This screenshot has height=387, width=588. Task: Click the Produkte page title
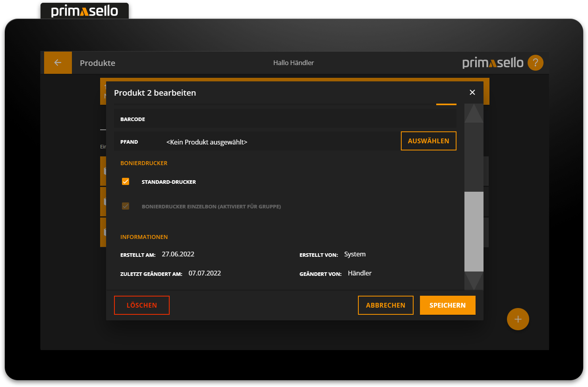click(x=97, y=63)
